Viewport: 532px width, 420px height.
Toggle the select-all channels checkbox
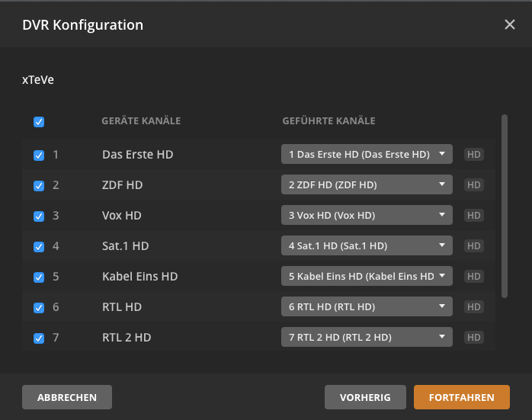[x=39, y=121]
